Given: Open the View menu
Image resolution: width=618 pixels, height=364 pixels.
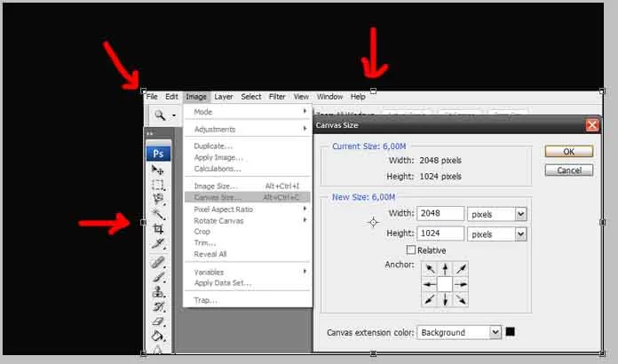Looking at the screenshot, I should pyautogui.click(x=301, y=97).
